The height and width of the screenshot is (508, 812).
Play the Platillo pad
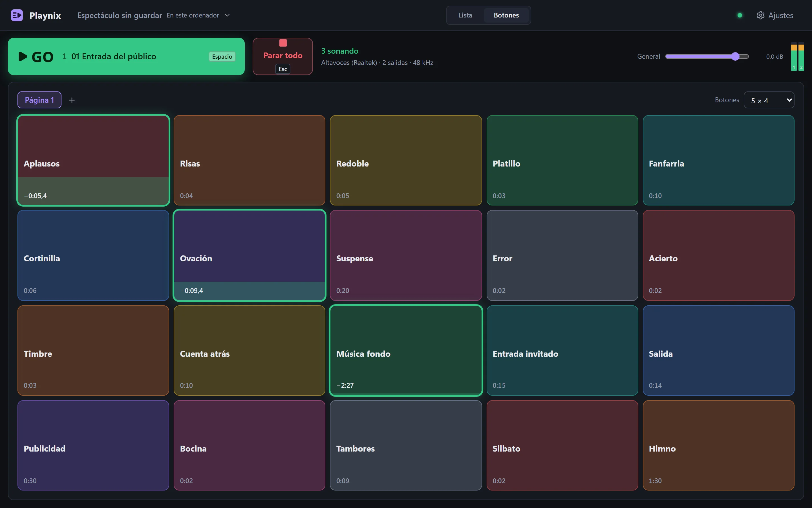562,160
